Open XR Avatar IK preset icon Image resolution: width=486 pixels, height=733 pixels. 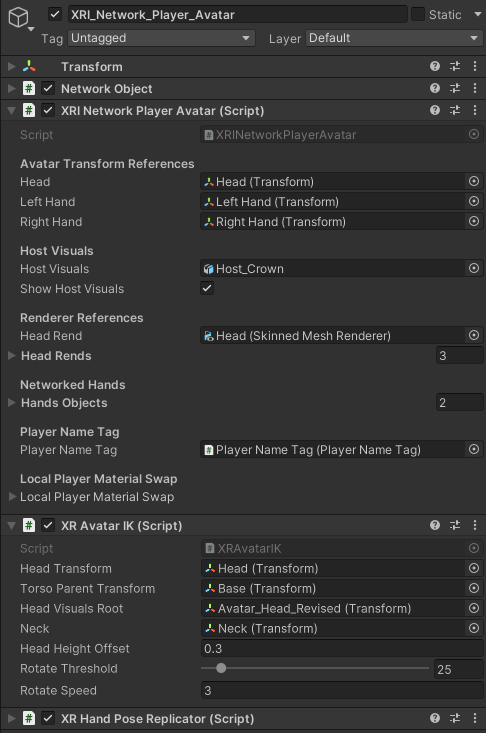[x=455, y=525]
